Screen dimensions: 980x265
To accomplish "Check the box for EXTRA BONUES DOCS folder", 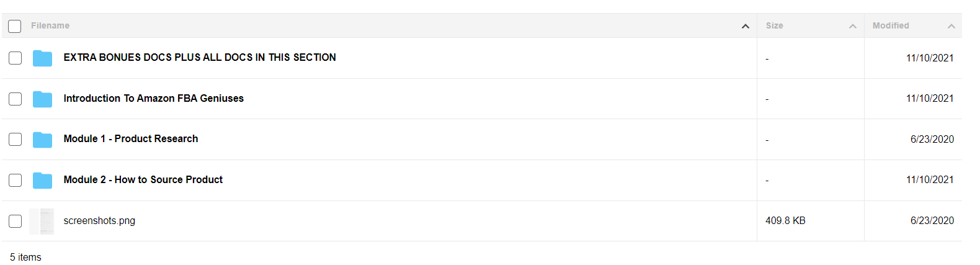I will pyautogui.click(x=15, y=58).
